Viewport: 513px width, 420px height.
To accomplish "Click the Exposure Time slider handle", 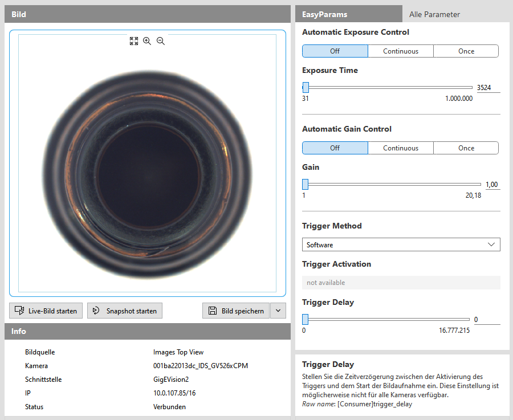I will coord(306,87).
